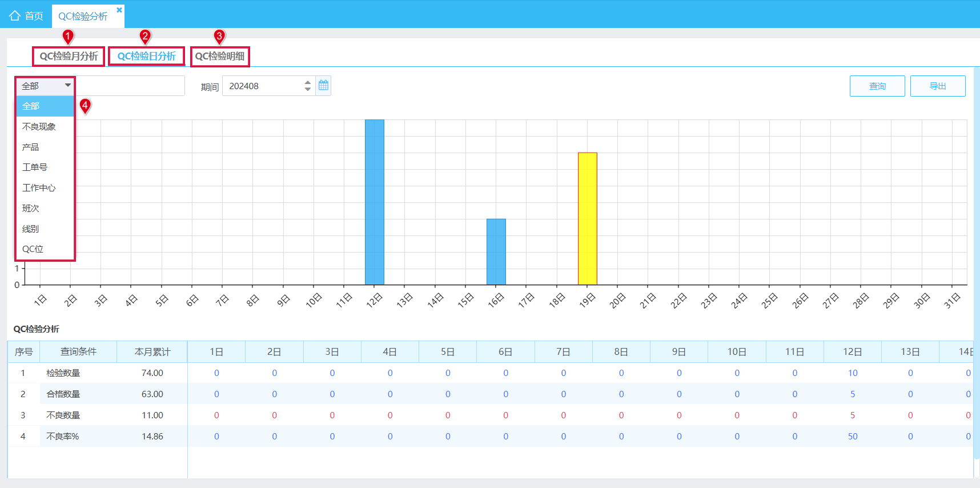980x488 pixels.
Task: Choose 不良现象 from the dropdown list
Action: click(45, 127)
